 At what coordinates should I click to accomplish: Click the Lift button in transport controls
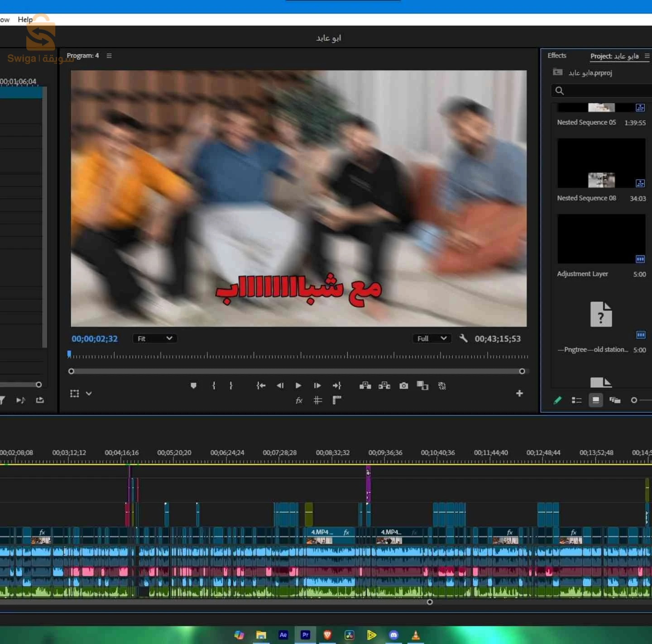pyautogui.click(x=365, y=386)
